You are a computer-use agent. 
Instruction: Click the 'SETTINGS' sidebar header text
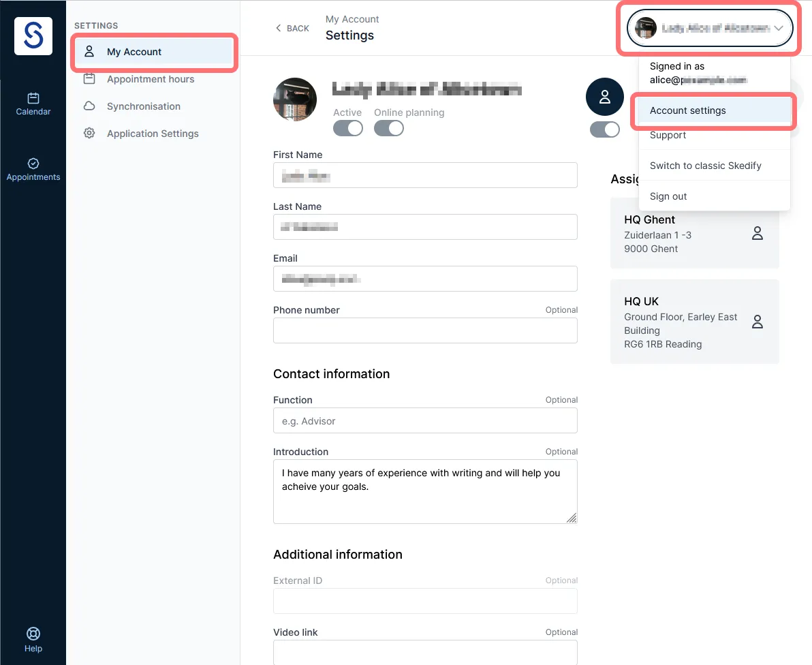[96, 26]
